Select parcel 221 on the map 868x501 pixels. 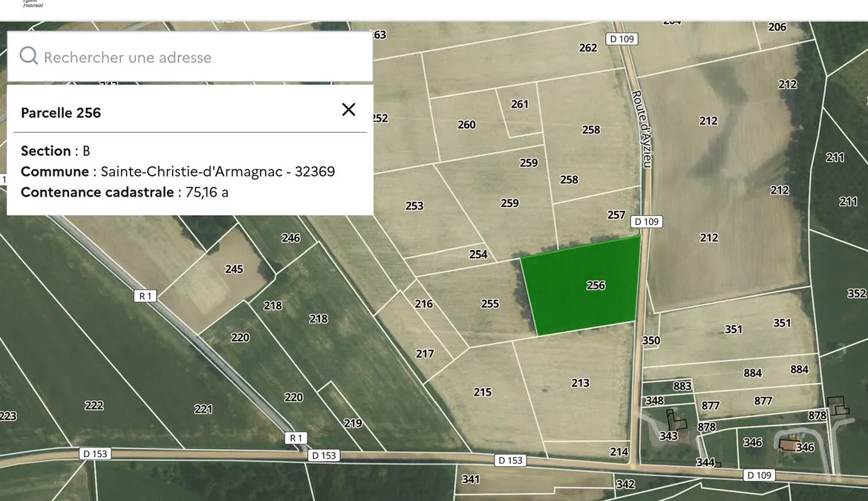click(x=203, y=409)
